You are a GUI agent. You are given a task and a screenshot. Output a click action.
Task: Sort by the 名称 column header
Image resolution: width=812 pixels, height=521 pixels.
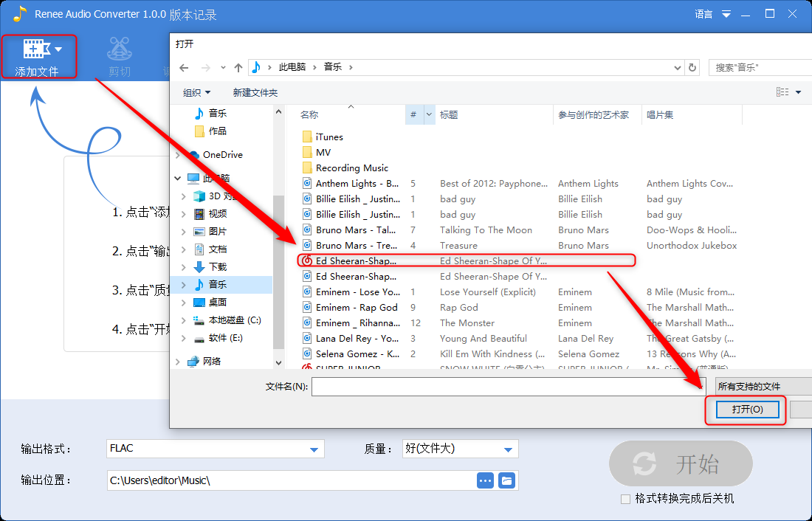point(309,115)
